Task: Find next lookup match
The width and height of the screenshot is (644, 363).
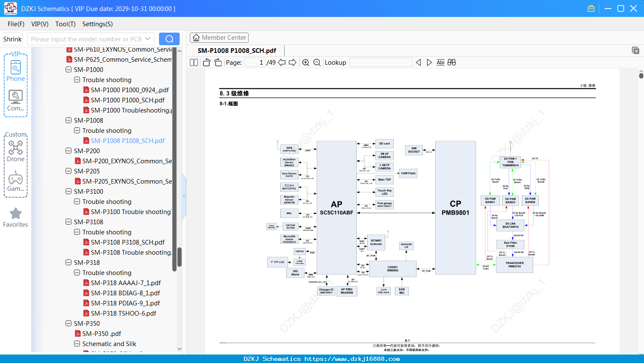Action: pyautogui.click(x=429, y=63)
